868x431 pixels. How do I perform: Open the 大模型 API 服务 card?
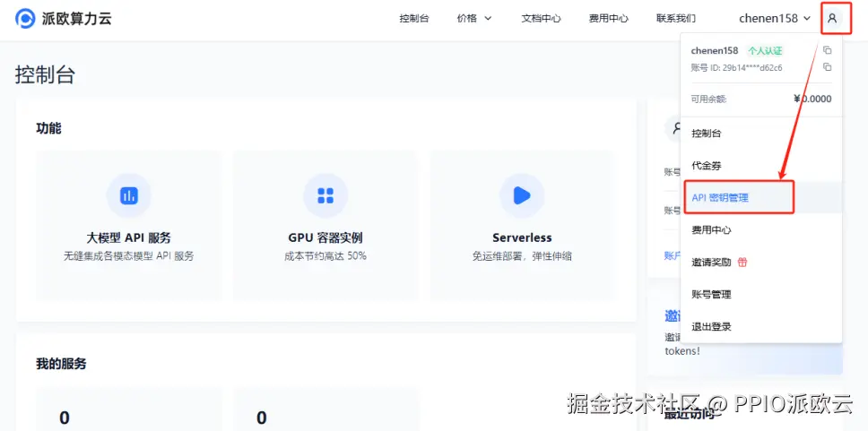[x=128, y=226]
